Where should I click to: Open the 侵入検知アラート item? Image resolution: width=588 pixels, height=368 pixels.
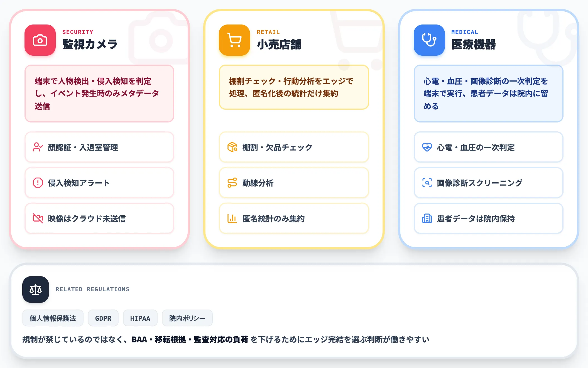coord(99,183)
